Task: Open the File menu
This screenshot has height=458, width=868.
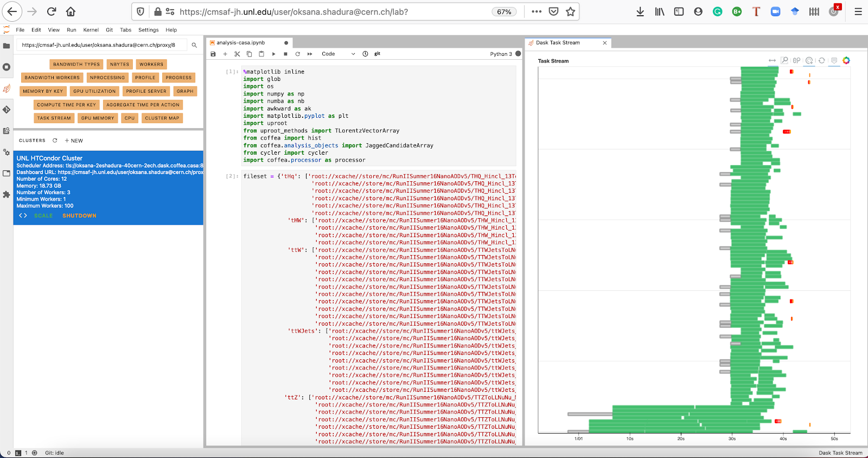Action: 20,30
